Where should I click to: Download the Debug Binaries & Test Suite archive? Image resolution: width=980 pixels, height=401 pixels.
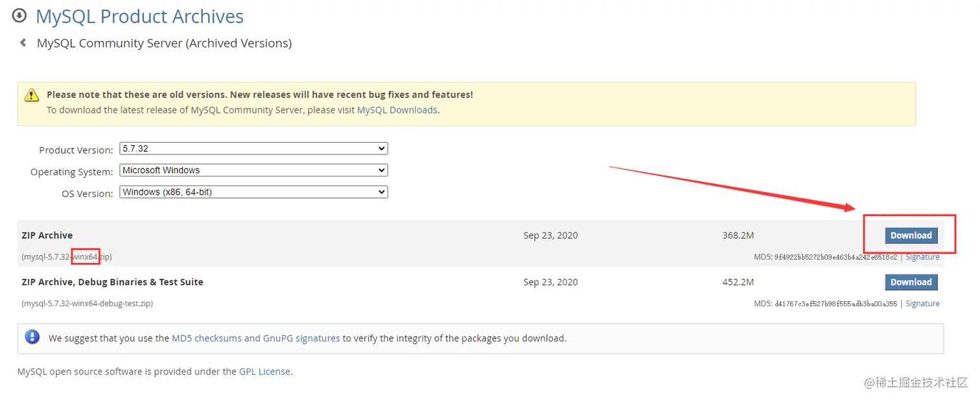pyautogui.click(x=911, y=282)
